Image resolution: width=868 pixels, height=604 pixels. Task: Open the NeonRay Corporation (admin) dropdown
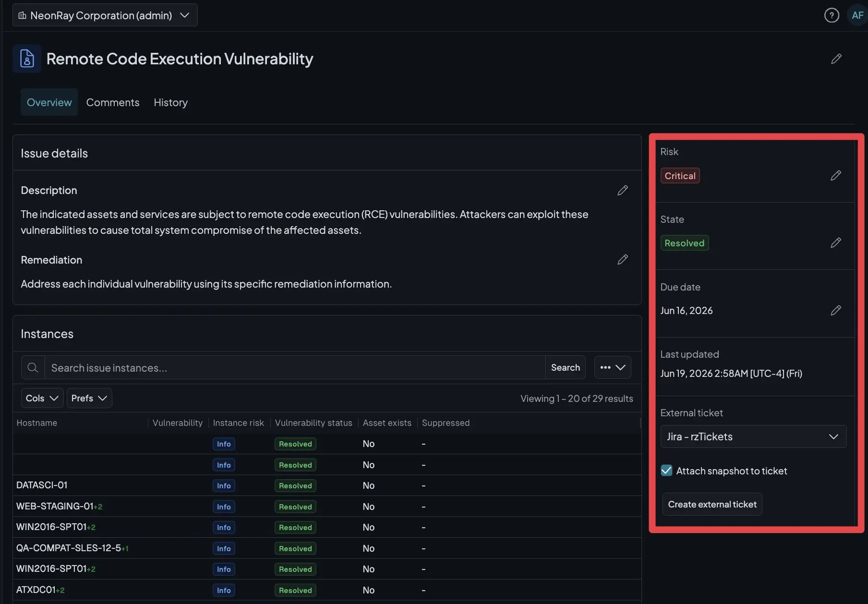[105, 15]
